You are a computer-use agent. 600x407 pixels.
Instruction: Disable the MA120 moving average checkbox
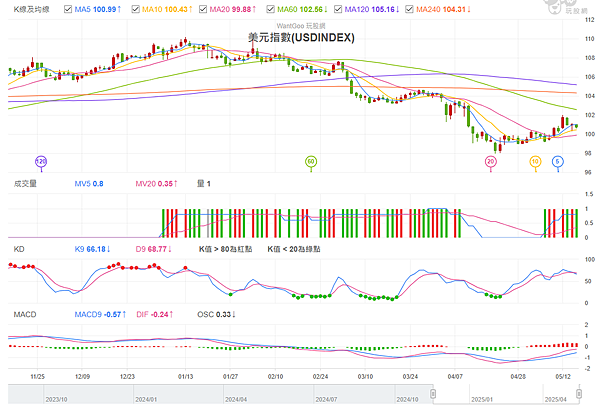[x=338, y=9]
